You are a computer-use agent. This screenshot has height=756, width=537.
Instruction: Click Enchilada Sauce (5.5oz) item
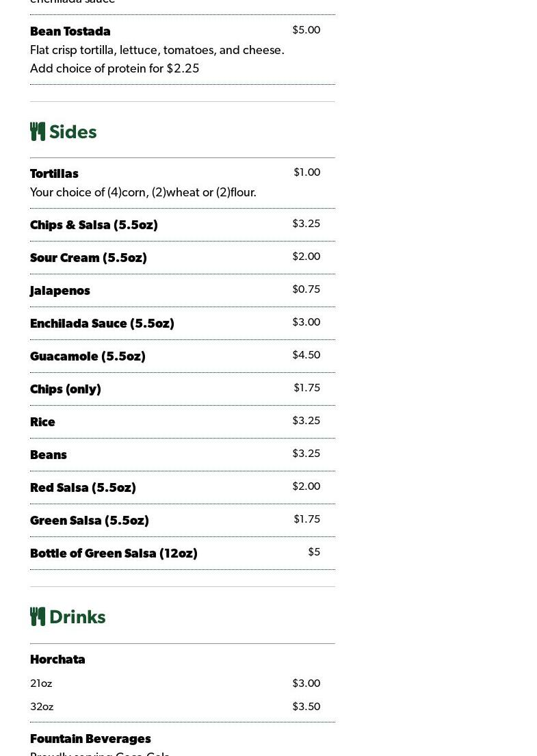(102, 324)
